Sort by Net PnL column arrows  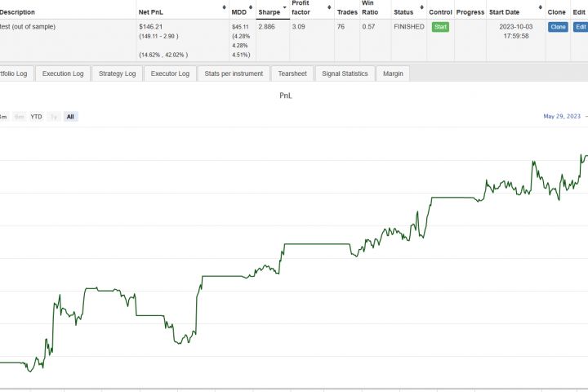(x=224, y=7)
